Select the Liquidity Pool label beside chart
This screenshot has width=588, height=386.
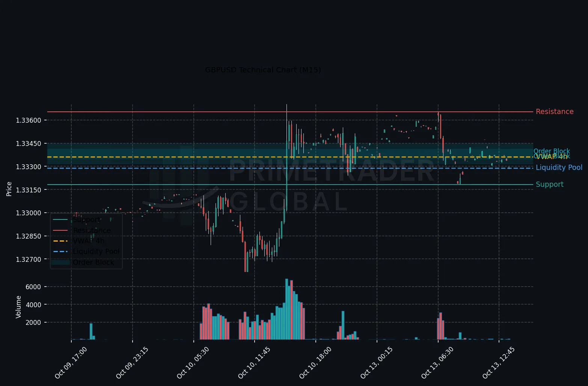(559, 168)
